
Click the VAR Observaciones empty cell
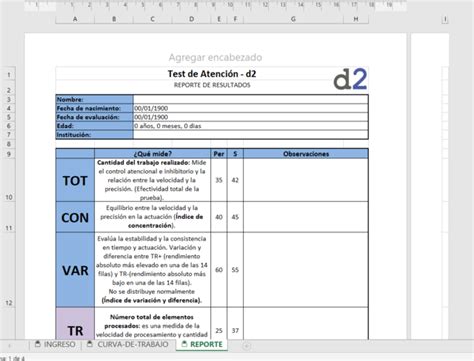click(x=306, y=270)
